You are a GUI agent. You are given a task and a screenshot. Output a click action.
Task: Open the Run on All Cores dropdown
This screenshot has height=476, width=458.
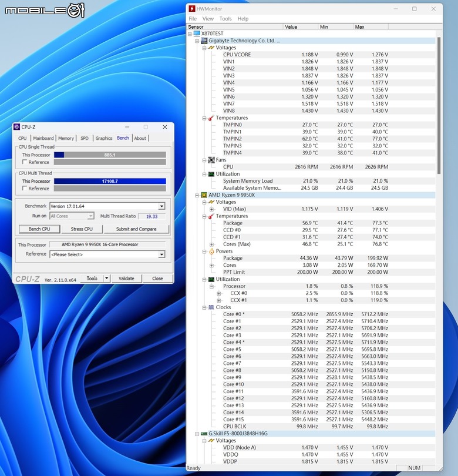pyautogui.click(x=90, y=216)
